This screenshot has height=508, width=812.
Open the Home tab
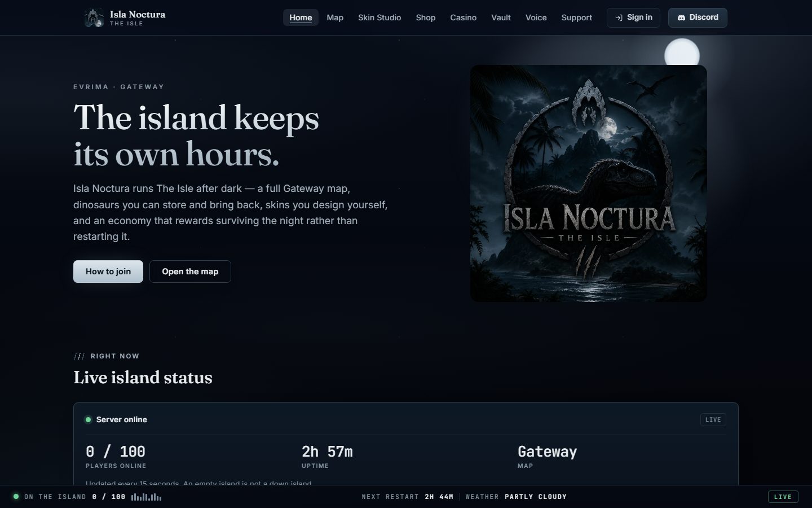click(301, 17)
